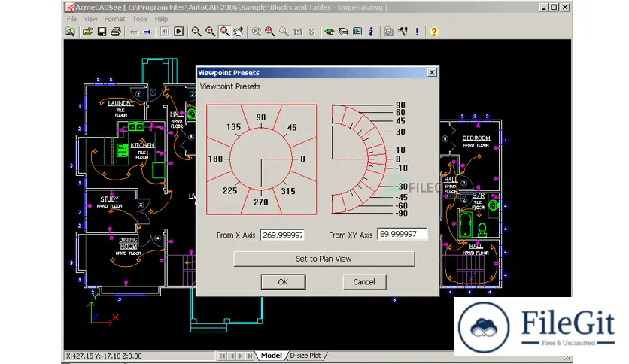
Task: Click the LAUNDRY room label
Action: tap(120, 104)
